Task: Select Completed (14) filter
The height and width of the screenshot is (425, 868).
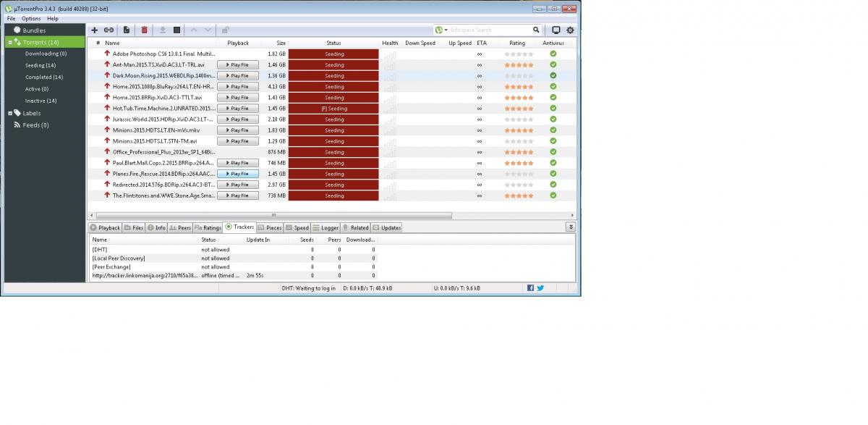Action: coord(44,77)
